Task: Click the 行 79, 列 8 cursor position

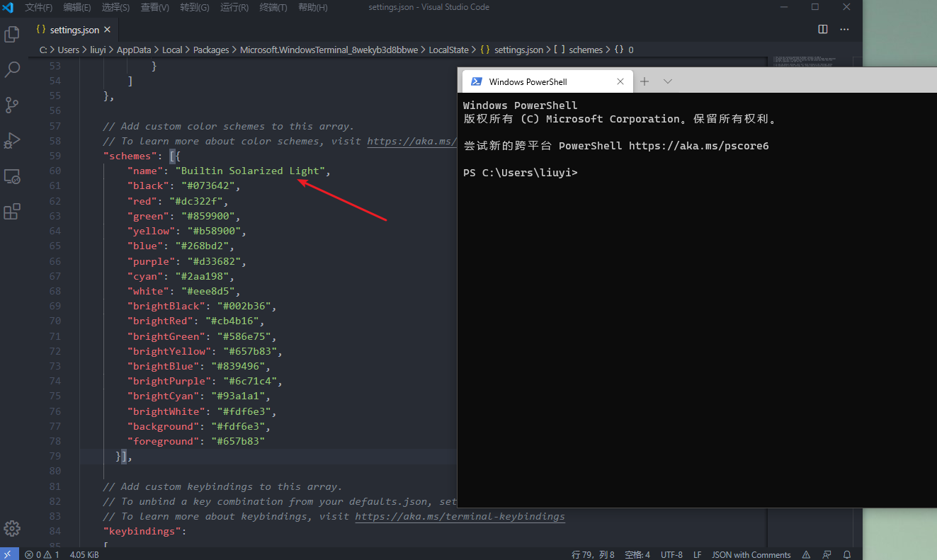Action: [593, 554]
